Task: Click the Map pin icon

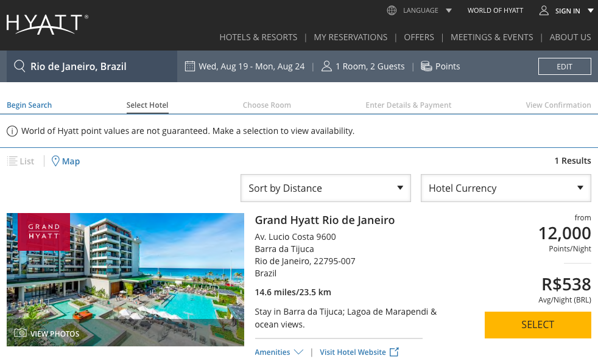Action: pyautogui.click(x=55, y=161)
